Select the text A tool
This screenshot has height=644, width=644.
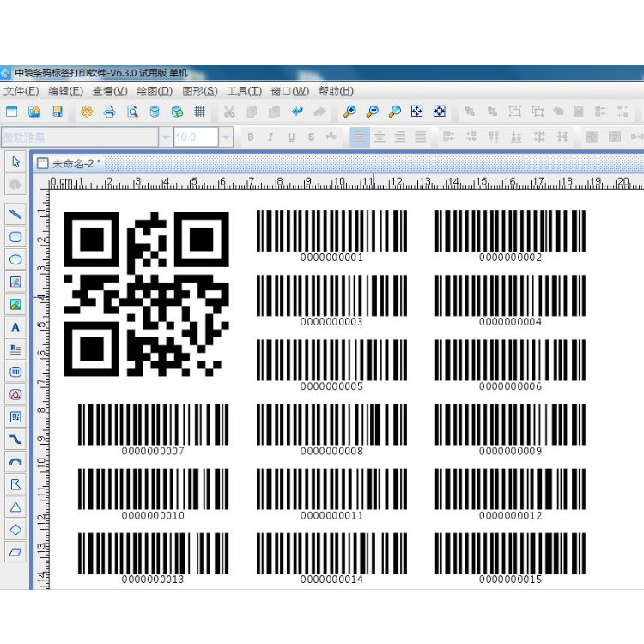click(x=15, y=327)
